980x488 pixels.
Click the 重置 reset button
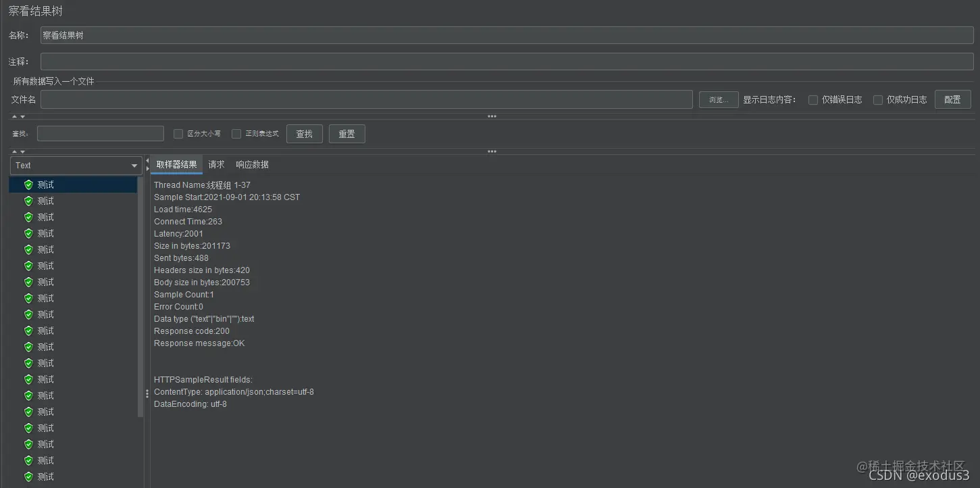[x=347, y=134]
